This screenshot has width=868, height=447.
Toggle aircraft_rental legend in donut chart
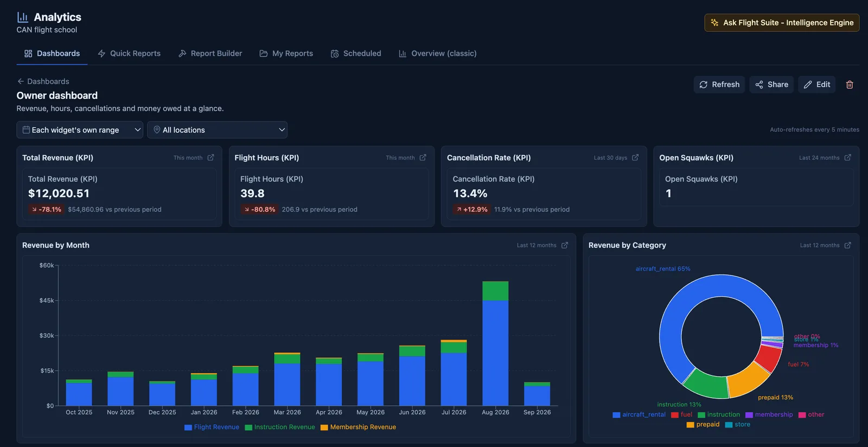[639, 414]
